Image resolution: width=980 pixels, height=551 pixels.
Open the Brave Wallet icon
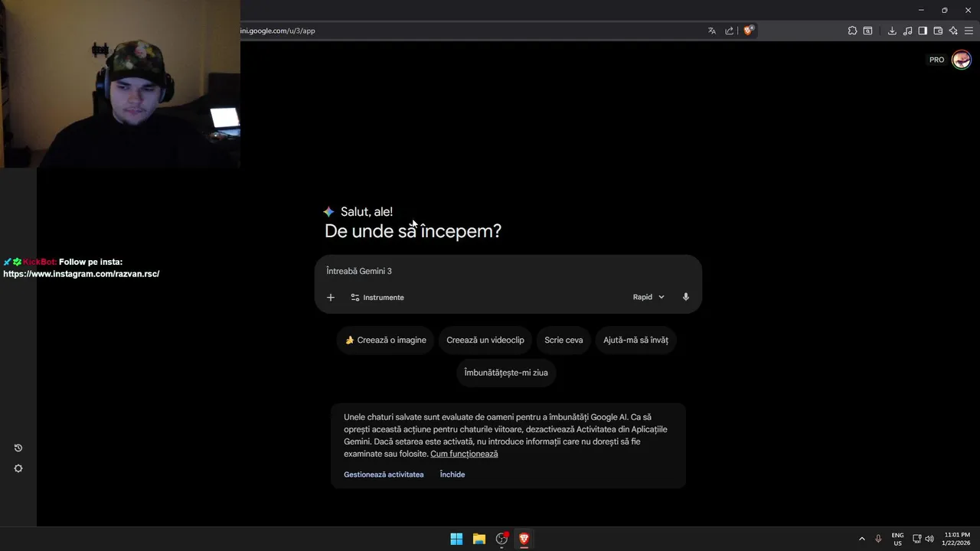[938, 31]
